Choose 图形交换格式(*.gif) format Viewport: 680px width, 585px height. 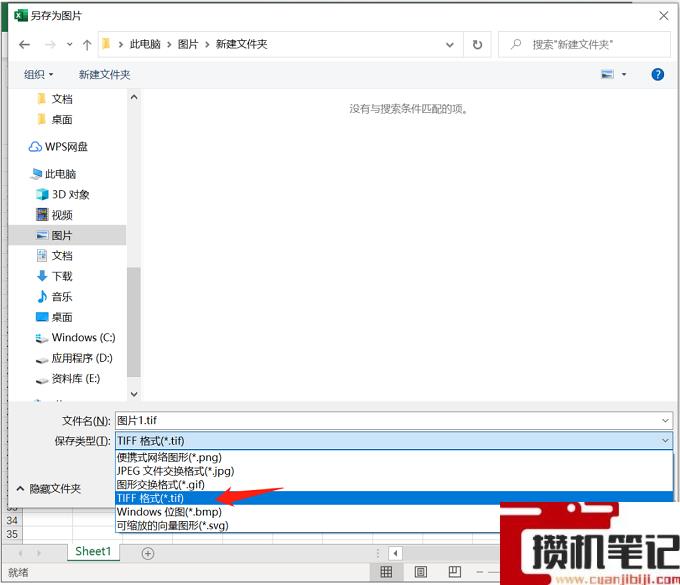click(394, 484)
